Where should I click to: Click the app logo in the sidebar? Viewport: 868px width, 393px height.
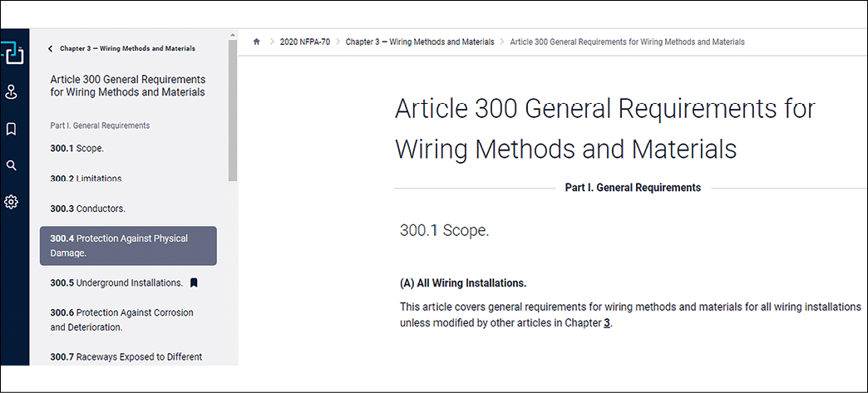pos(12,53)
